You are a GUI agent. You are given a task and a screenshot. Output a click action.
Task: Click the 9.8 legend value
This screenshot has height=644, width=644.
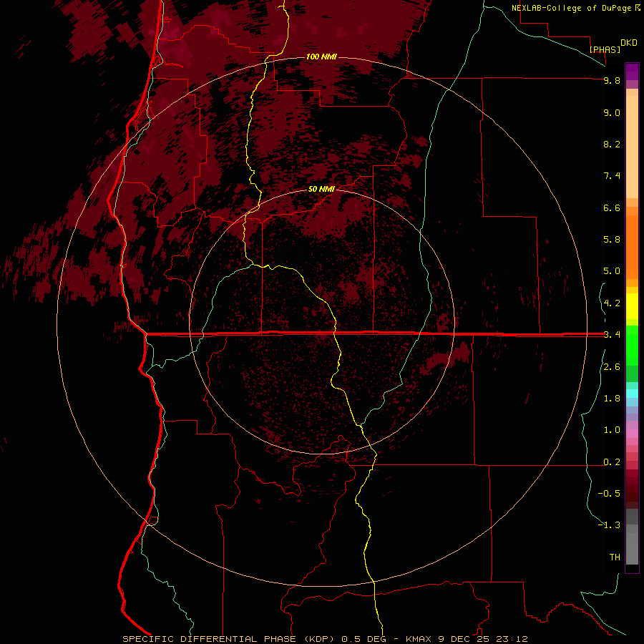tap(612, 80)
